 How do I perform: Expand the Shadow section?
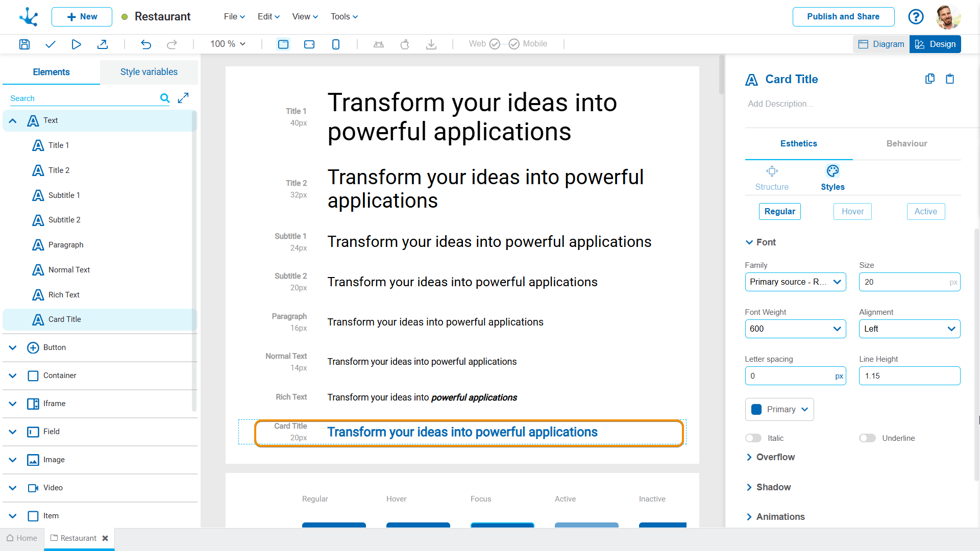(x=773, y=487)
